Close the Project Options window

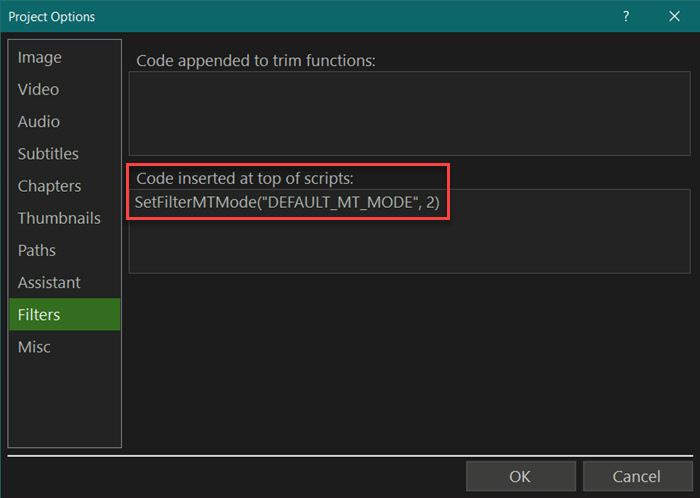(674, 17)
